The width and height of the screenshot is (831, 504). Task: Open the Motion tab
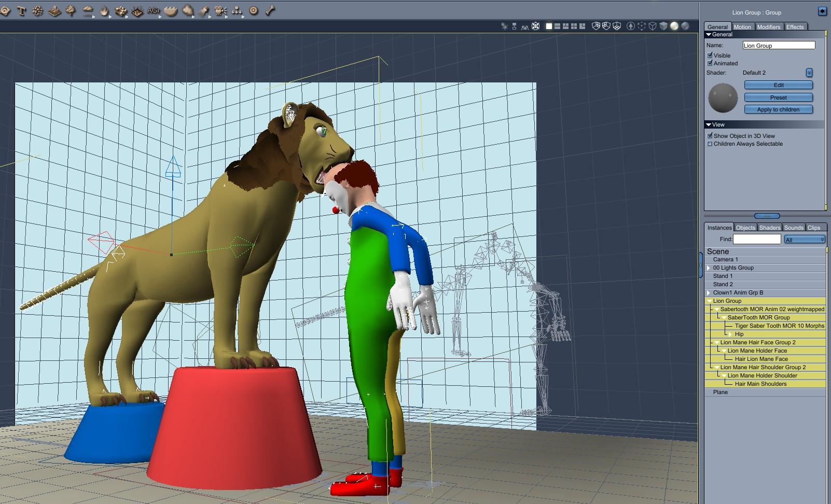pyautogui.click(x=742, y=27)
